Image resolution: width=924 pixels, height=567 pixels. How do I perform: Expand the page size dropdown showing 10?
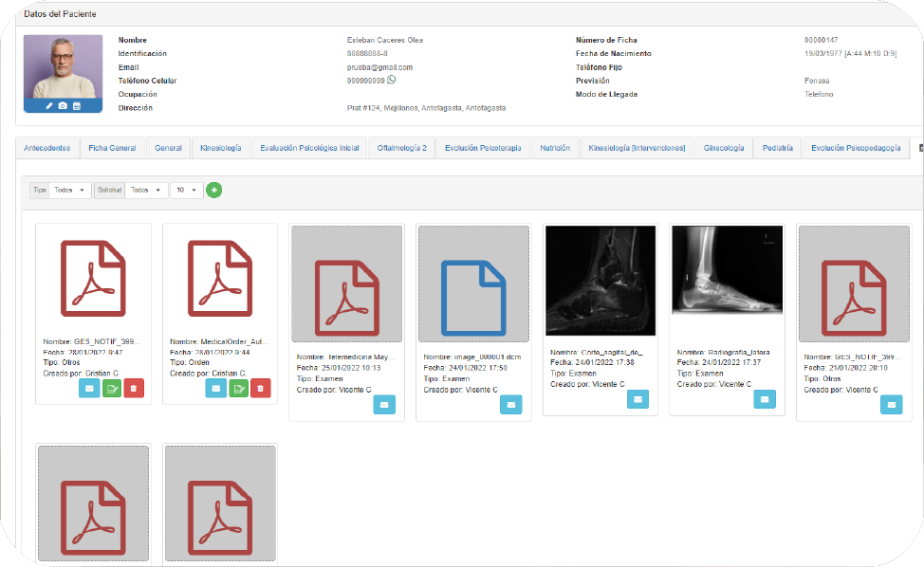(x=187, y=190)
